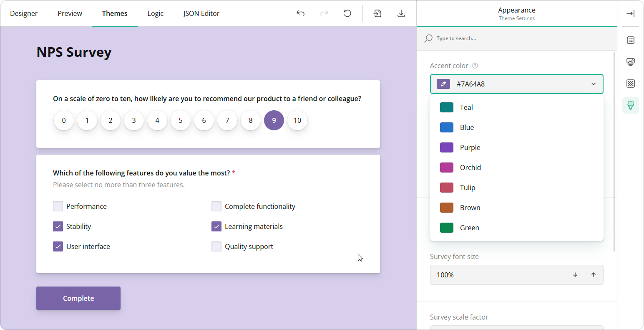The width and height of the screenshot is (644, 330).
Task: Choose Teal from the color list
Action: coord(466,107)
